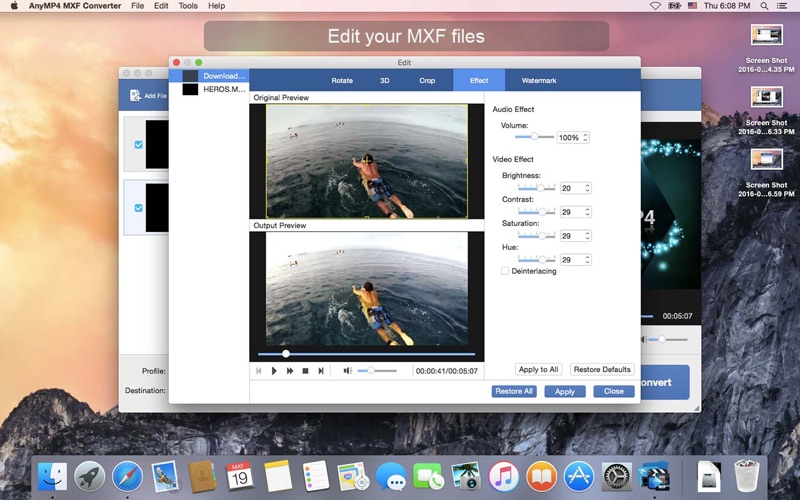Open Maps icon in dock
The image size is (800, 500).
tap(353, 477)
